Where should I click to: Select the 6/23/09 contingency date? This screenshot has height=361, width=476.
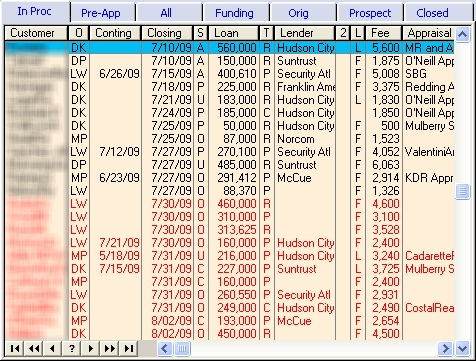click(115, 178)
